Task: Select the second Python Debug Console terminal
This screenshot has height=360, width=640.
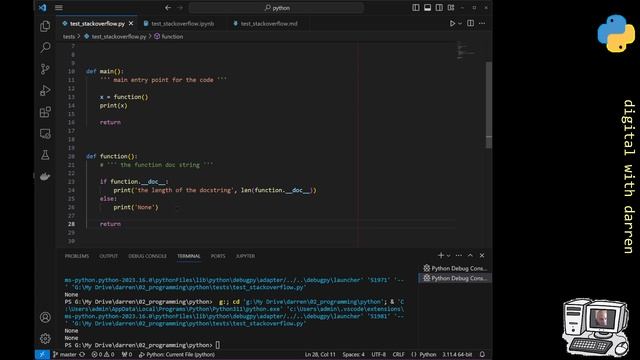Action: [455, 278]
